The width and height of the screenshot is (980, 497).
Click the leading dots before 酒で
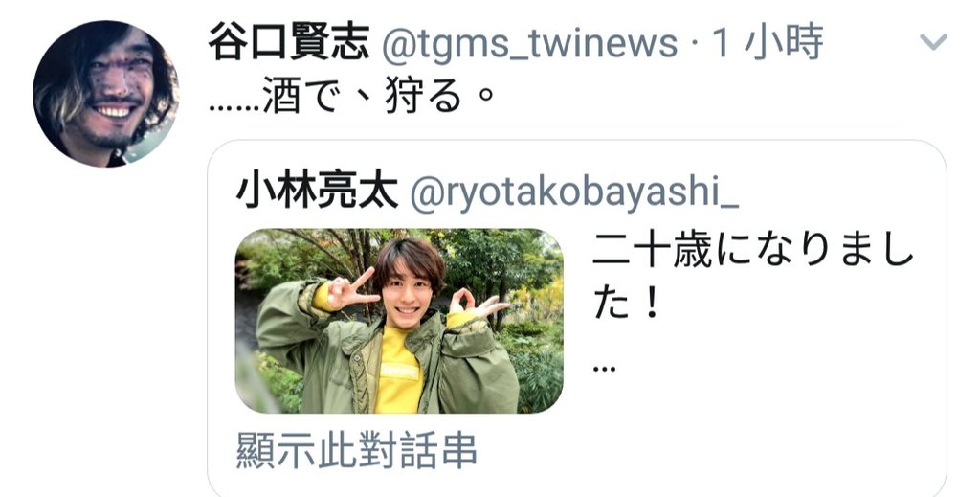234,107
